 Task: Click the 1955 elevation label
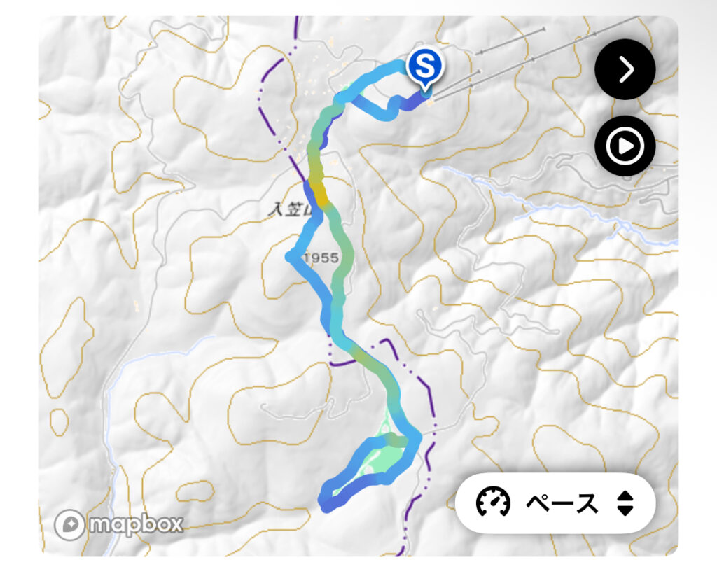(321, 258)
